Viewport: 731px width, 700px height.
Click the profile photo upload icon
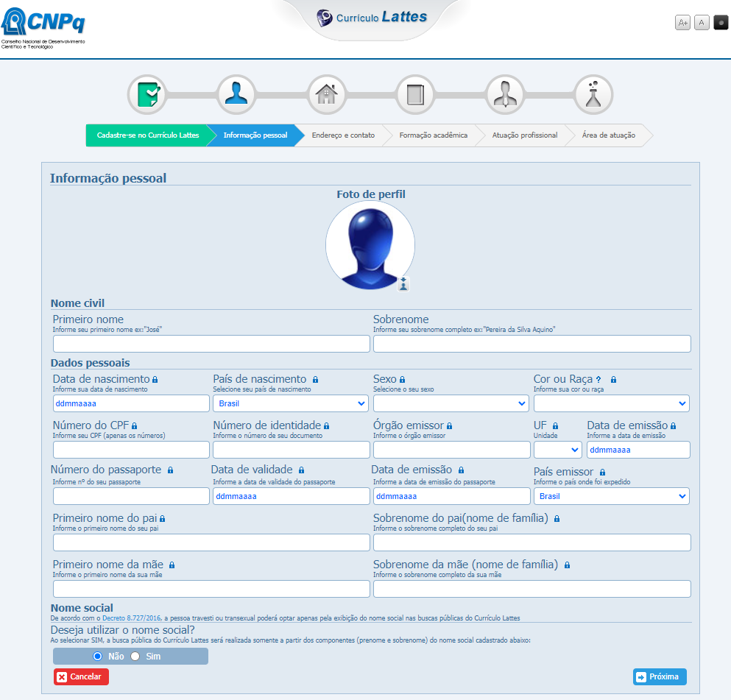coord(403,284)
